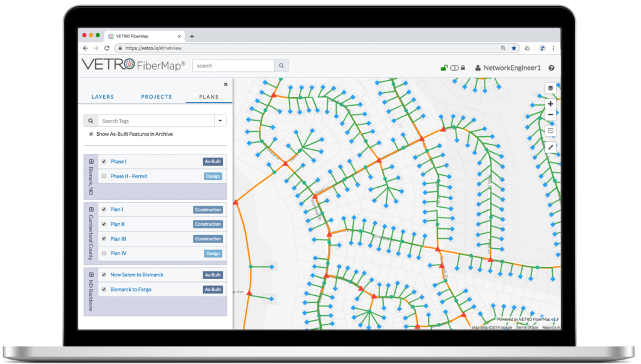Check the Phase II - Permit plan
Image resolution: width=641 pixels, height=364 pixels.
tap(104, 176)
